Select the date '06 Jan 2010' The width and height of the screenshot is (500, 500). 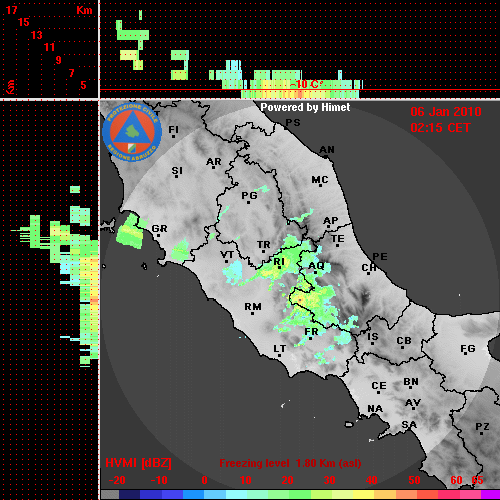446,112
